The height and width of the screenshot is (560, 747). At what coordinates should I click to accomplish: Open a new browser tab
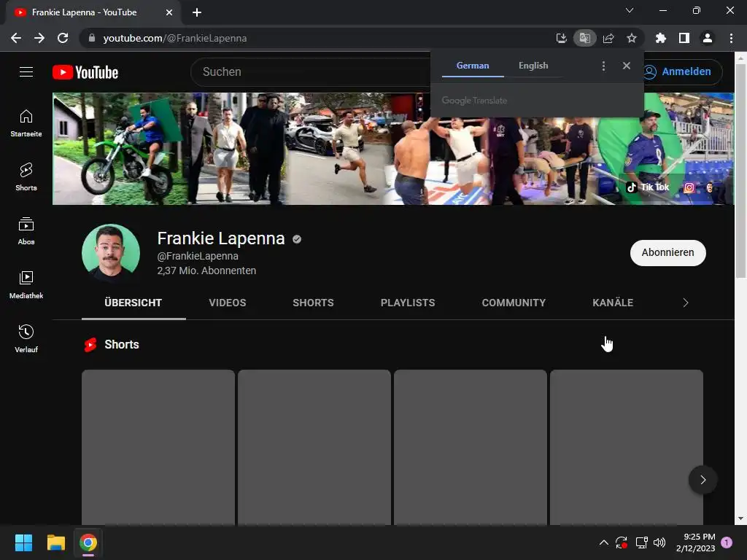[x=197, y=12]
